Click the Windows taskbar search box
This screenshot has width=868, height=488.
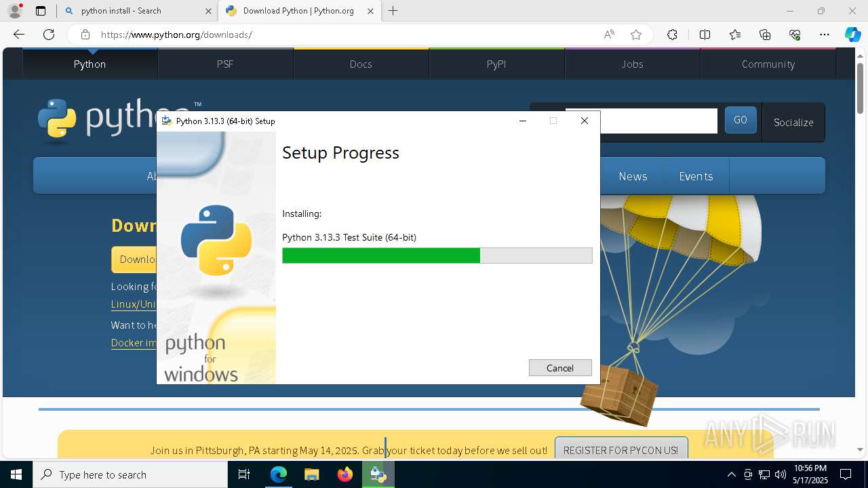130,474
